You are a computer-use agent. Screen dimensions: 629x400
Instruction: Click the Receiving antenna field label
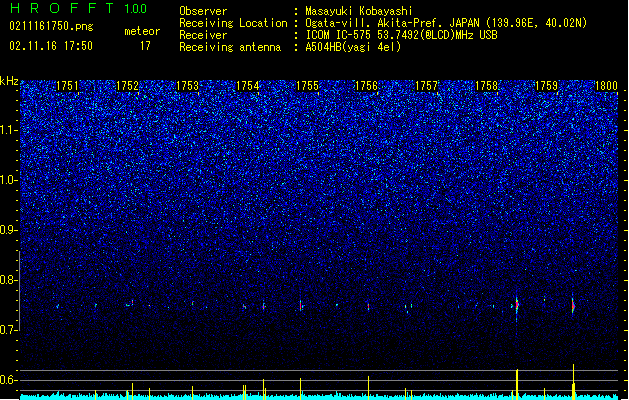point(230,47)
